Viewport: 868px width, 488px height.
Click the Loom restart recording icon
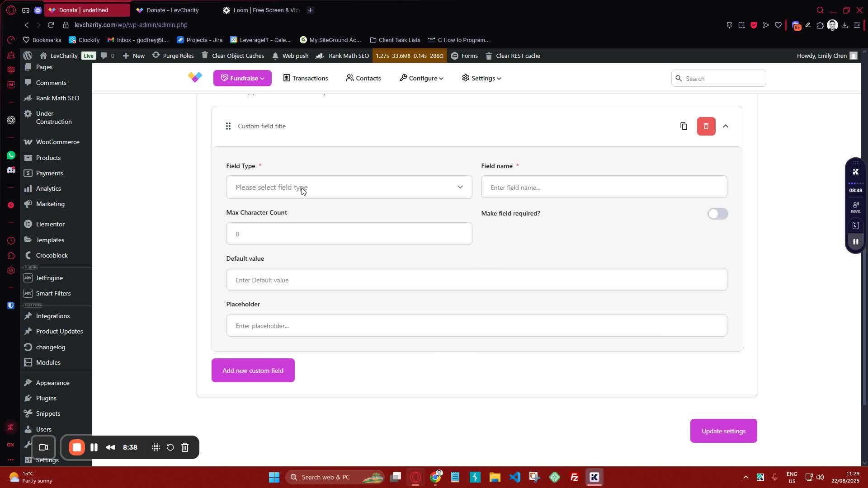pos(170,447)
